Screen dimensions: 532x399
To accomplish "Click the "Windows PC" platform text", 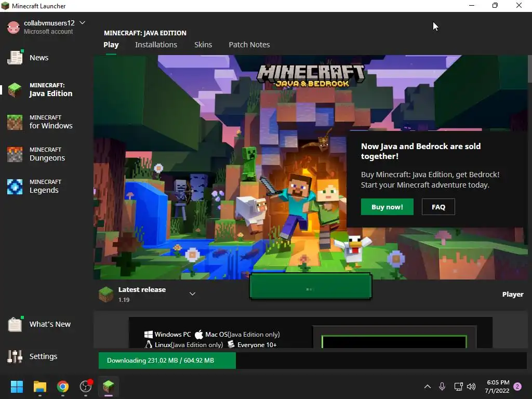I will (x=172, y=335).
